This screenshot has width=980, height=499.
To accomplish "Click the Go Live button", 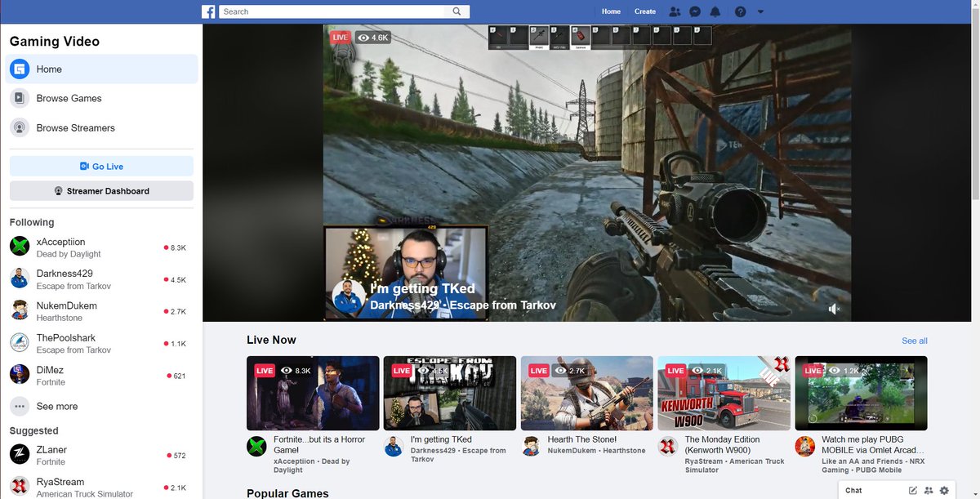I will click(101, 167).
